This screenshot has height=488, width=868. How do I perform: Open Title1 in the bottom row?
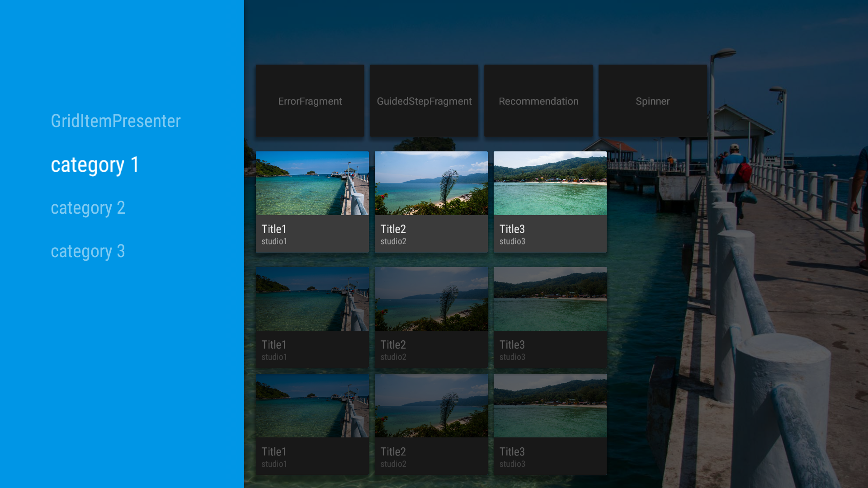tap(312, 424)
